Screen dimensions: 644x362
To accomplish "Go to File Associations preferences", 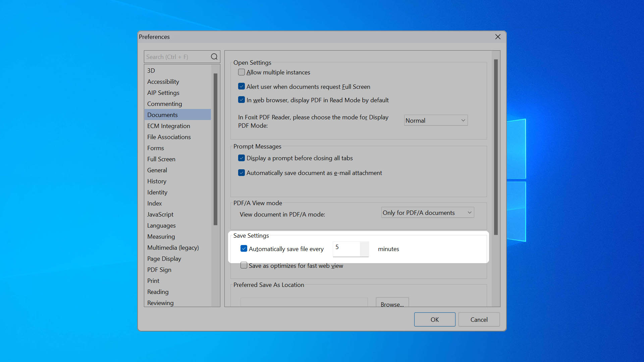I will coord(178,137).
